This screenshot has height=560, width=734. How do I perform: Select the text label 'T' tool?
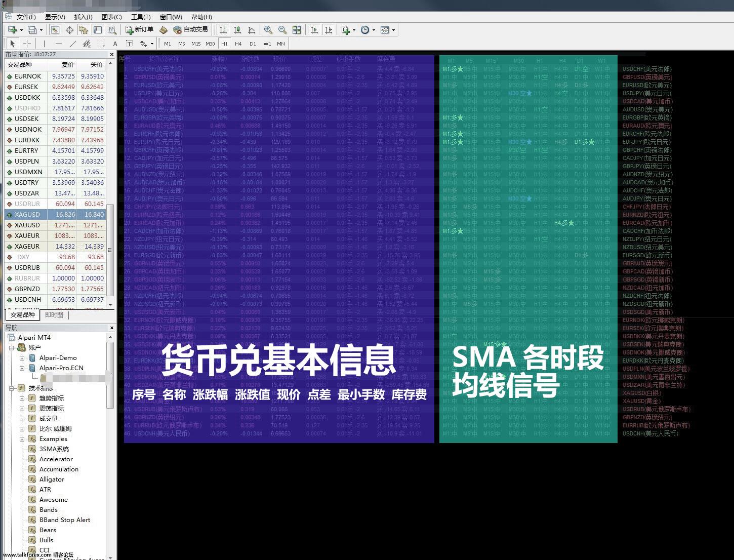coord(129,44)
